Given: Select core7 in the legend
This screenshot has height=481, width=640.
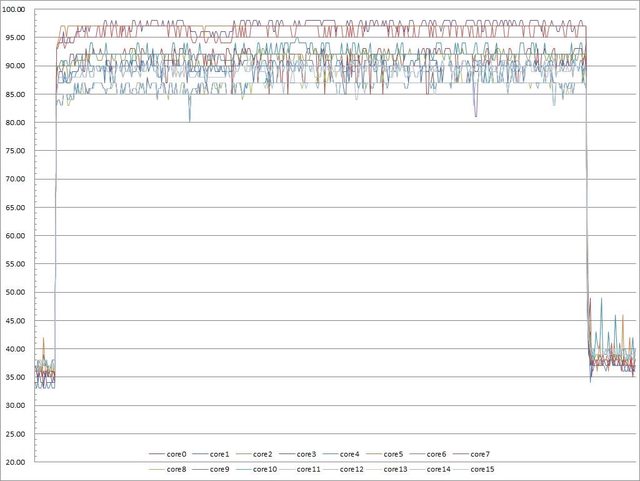Looking at the screenshot, I should click(x=481, y=454).
